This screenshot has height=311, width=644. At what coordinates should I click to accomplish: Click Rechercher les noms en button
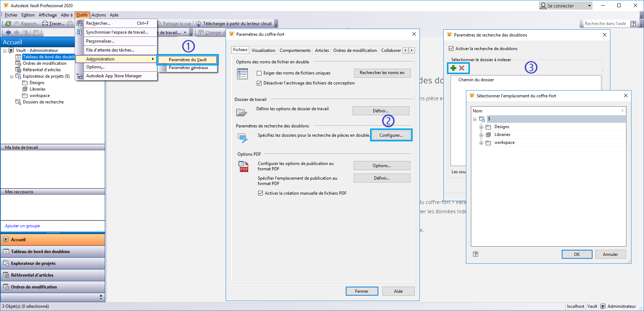382,73
